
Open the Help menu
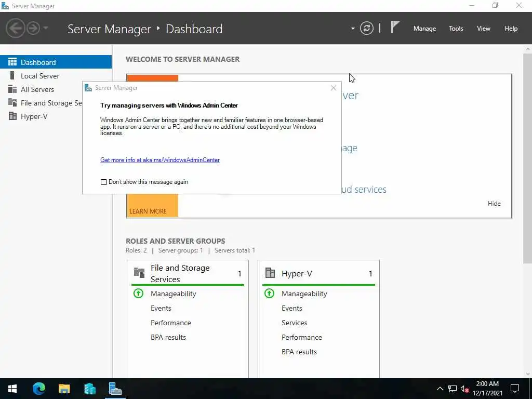(x=511, y=29)
